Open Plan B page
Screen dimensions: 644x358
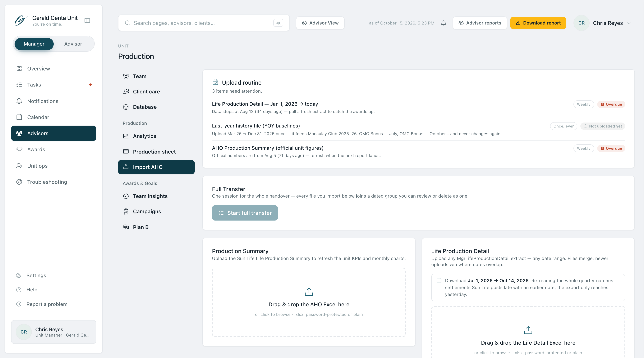pyautogui.click(x=156, y=227)
